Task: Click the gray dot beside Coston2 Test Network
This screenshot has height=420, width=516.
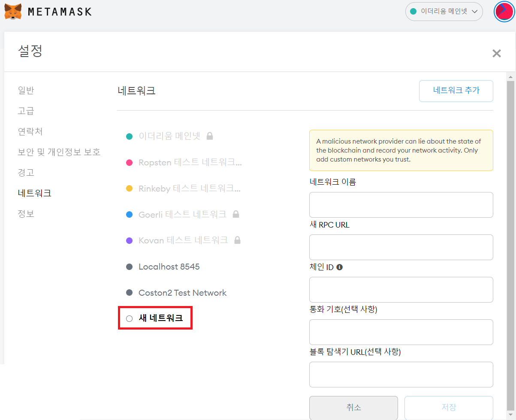Action: pyautogui.click(x=129, y=293)
